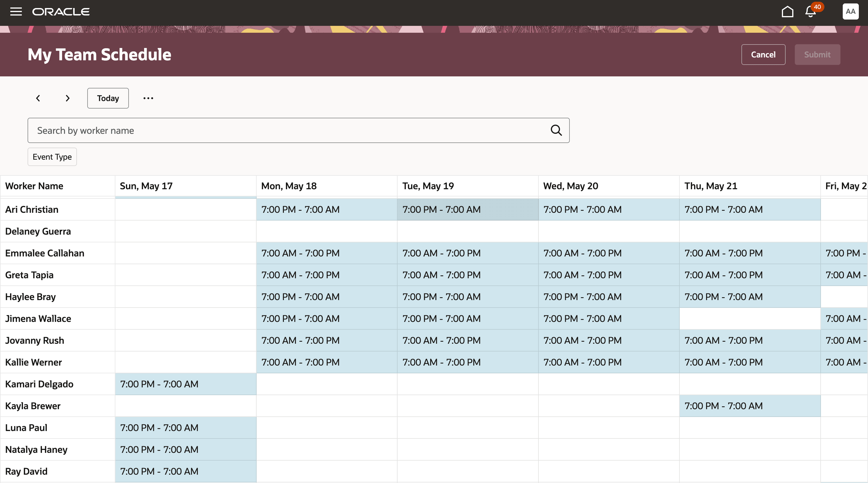Select Delaney Guerra's empty Monday cell
The height and width of the screenshot is (483, 868).
(x=327, y=231)
